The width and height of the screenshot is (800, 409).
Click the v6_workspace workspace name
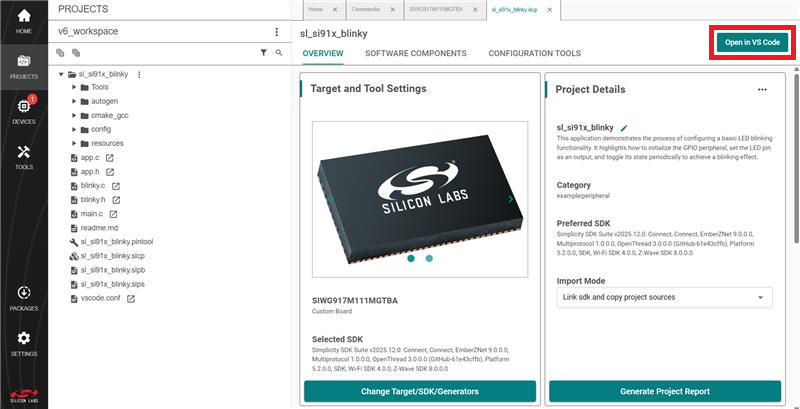point(88,31)
